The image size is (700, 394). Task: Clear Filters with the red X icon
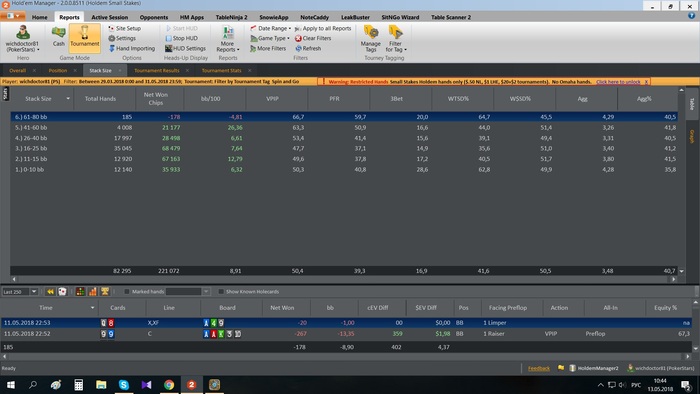[x=313, y=38]
